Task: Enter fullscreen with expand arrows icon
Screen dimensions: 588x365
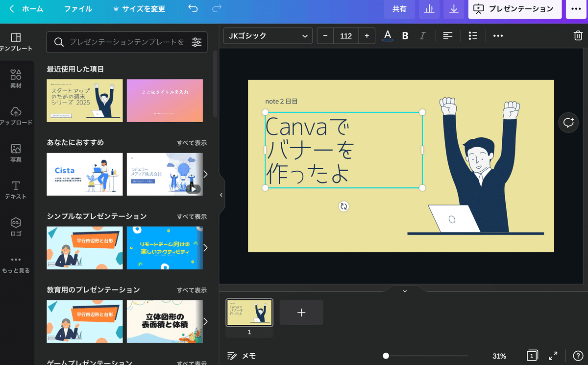Action: (553, 356)
